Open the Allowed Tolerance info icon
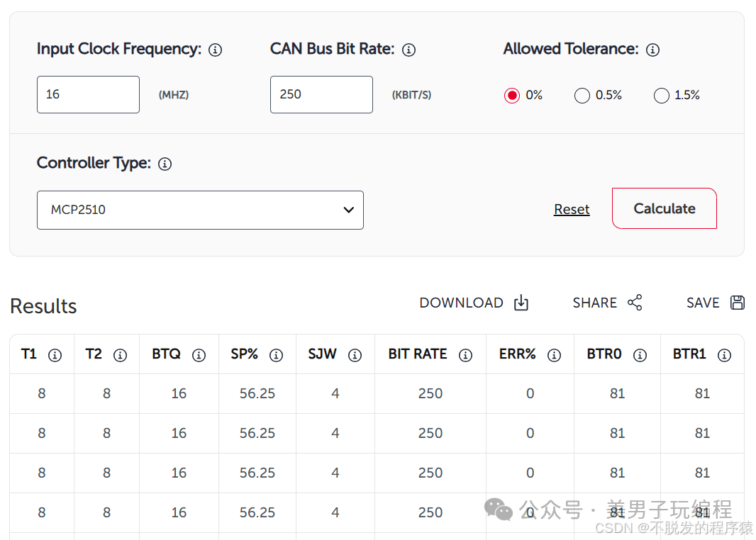The image size is (756, 540). [x=653, y=50]
